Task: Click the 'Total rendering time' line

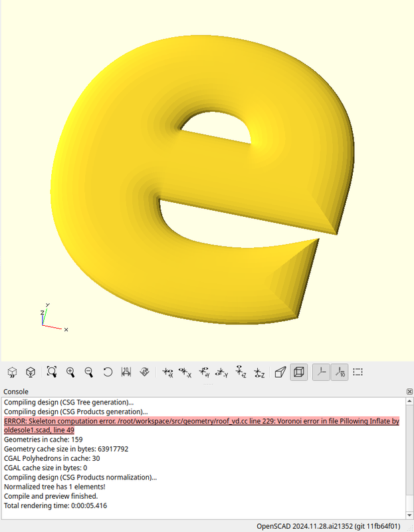Action: click(x=55, y=505)
